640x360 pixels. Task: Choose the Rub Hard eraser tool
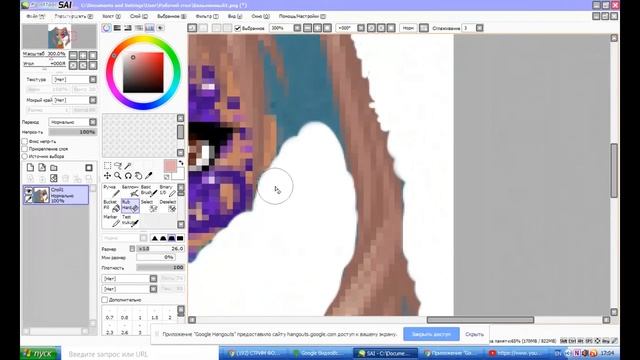click(x=130, y=205)
